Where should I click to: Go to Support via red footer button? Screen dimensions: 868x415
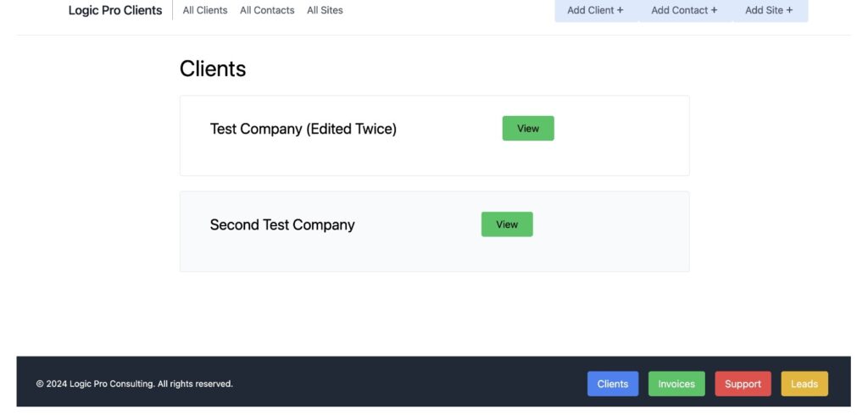click(x=743, y=384)
